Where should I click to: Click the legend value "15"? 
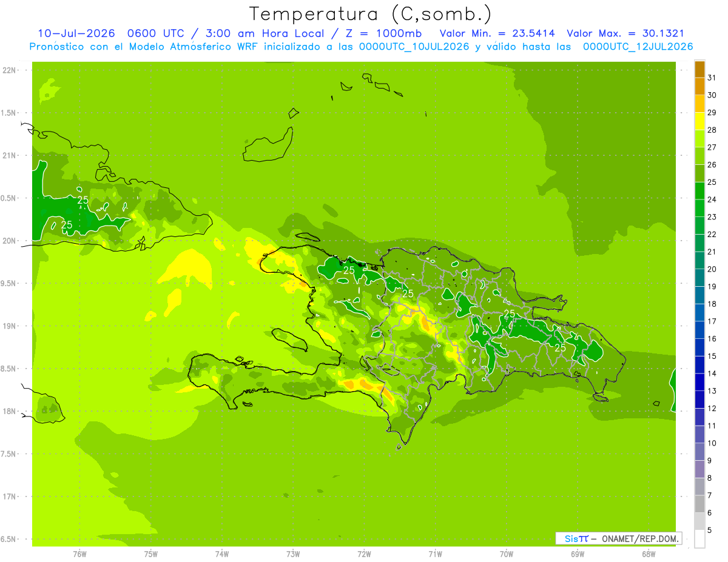point(712,356)
